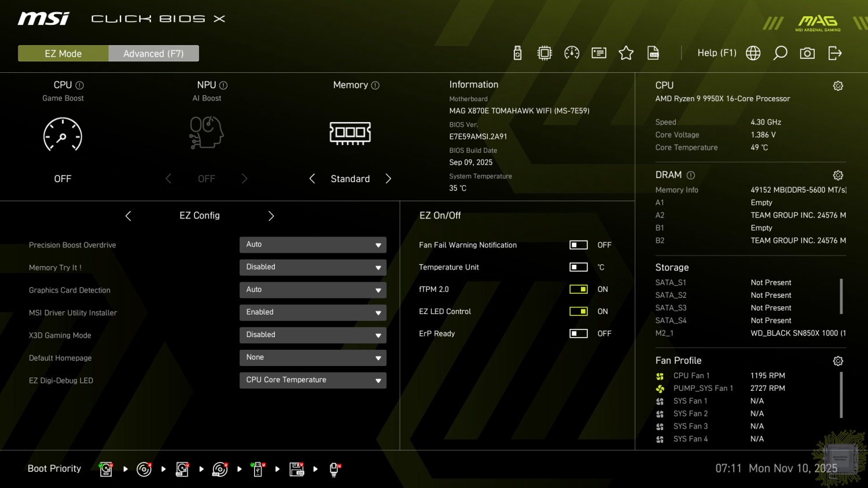Open the hardware monitor gauge icon
This screenshot has width=868, height=488.
572,53
